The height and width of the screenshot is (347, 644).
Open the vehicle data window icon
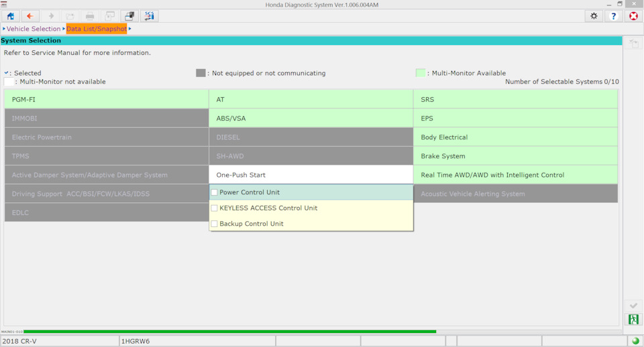click(x=129, y=16)
